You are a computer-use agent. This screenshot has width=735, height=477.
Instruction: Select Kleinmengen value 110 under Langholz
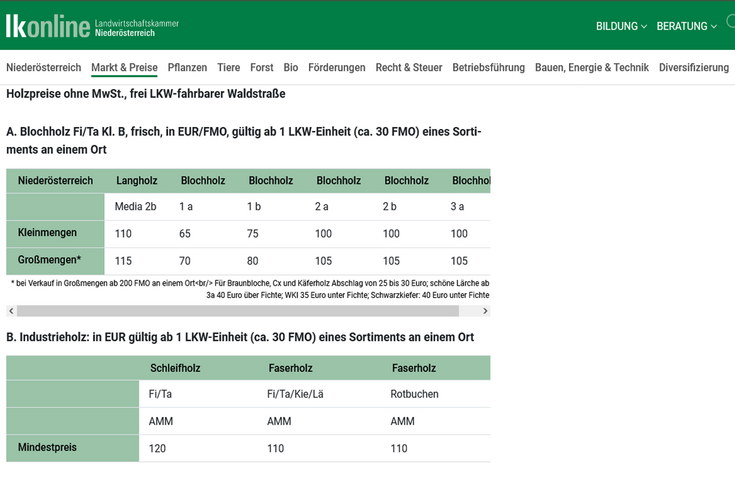point(123,233)
